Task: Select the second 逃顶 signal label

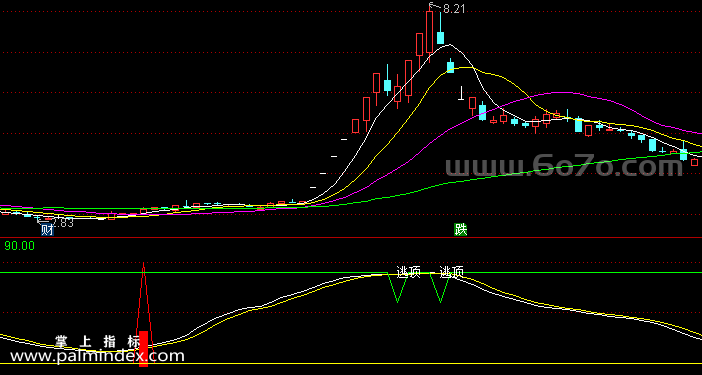Action: click(x=451, y=272)
